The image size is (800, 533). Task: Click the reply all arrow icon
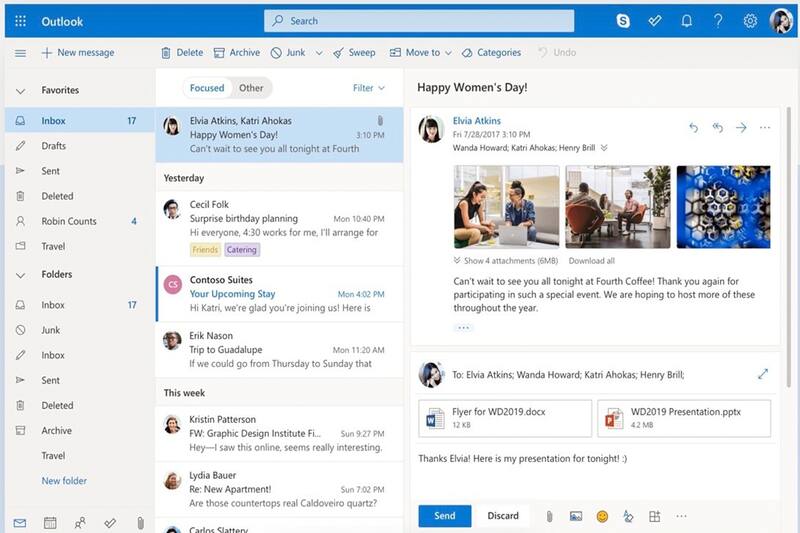coord(717,127)
